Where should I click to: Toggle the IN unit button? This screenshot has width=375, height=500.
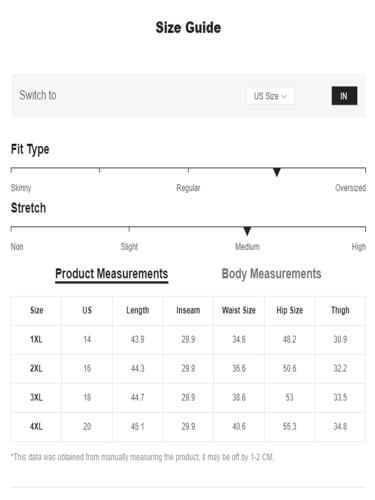pos(344,96)
